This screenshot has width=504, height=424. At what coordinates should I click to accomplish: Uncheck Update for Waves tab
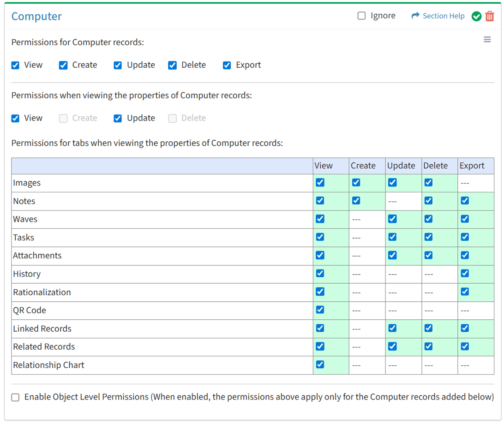(x=392, y=219)
